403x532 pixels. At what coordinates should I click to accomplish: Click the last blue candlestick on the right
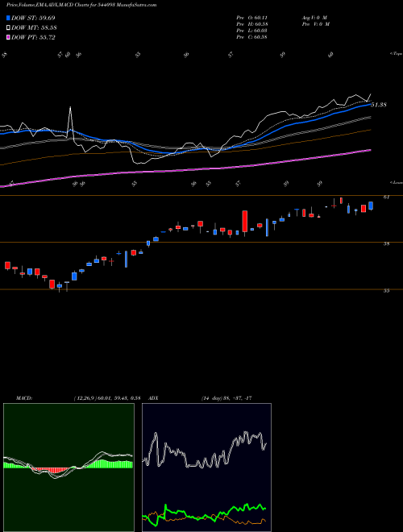371,206
